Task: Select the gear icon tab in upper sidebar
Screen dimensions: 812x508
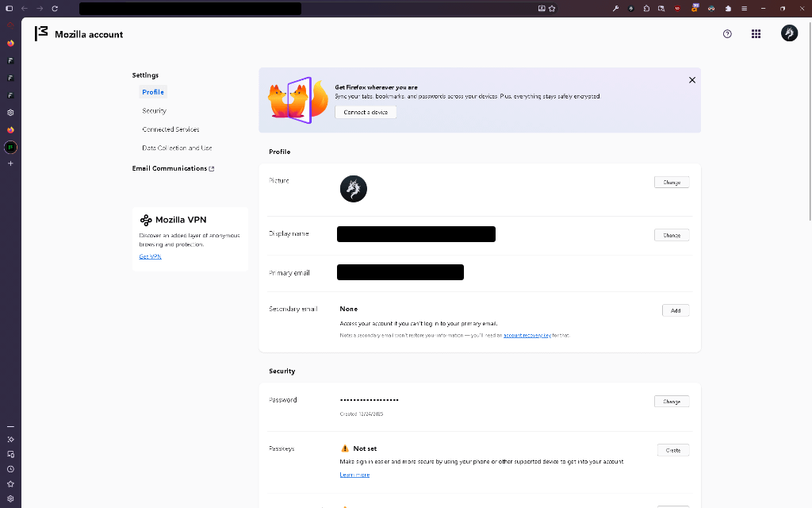Action: [10, 113]
